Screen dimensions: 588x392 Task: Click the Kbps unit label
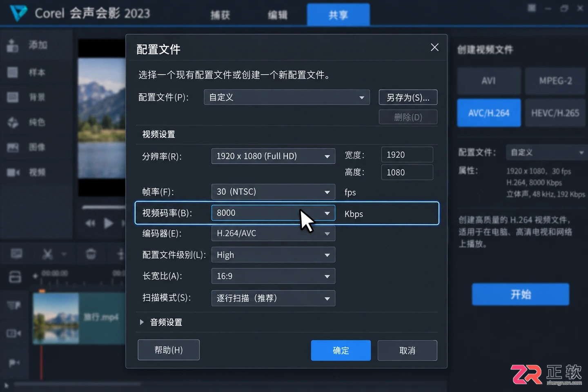tap(354, 214)
